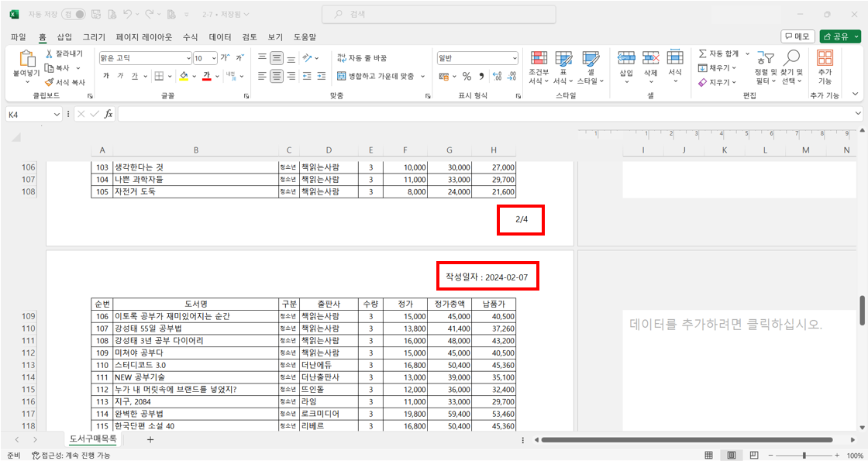Open the font name dropdown (맑은 고딕)

tap(188, 57)
